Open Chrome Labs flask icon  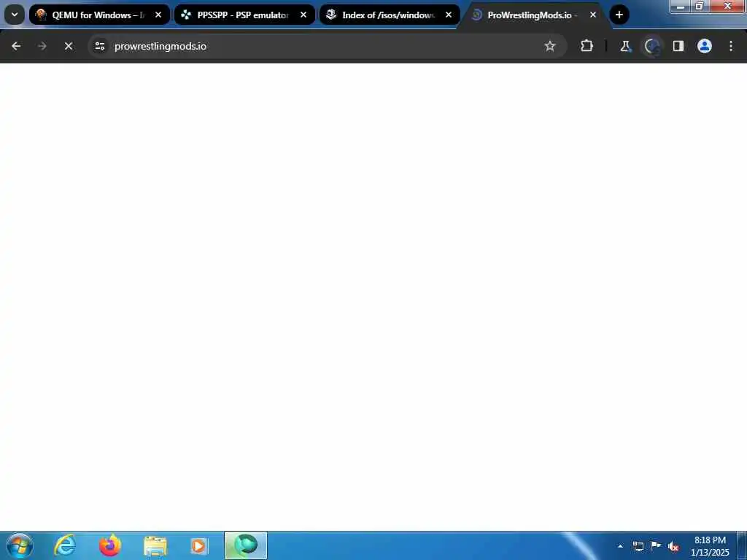[x=625, y=46]
